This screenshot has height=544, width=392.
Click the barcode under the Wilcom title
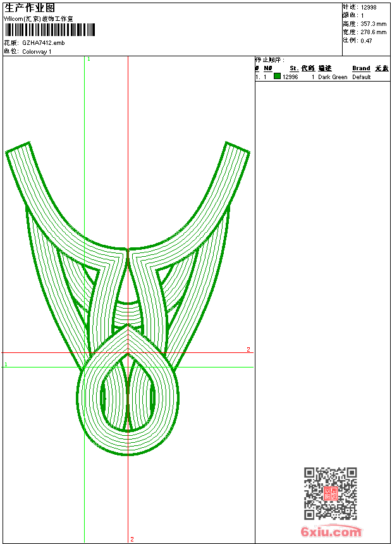point(50,30)
